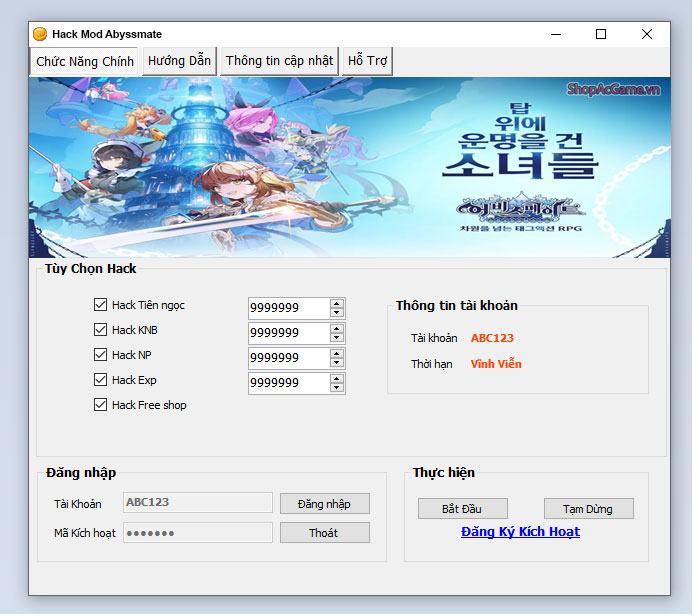Click the Thoát button
Viewport: 693px width, 616px height.
coord(324,533)
